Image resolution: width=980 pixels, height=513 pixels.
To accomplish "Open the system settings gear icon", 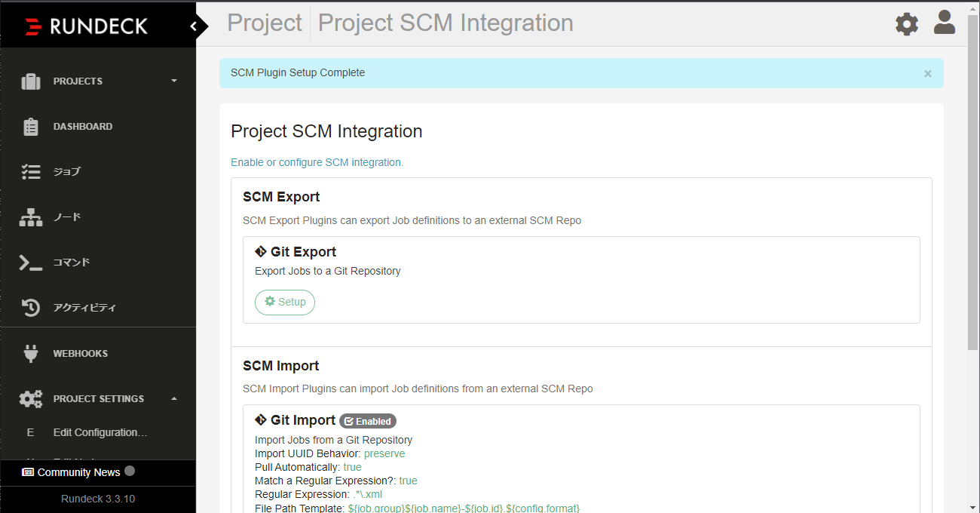I will click(907, 24).
